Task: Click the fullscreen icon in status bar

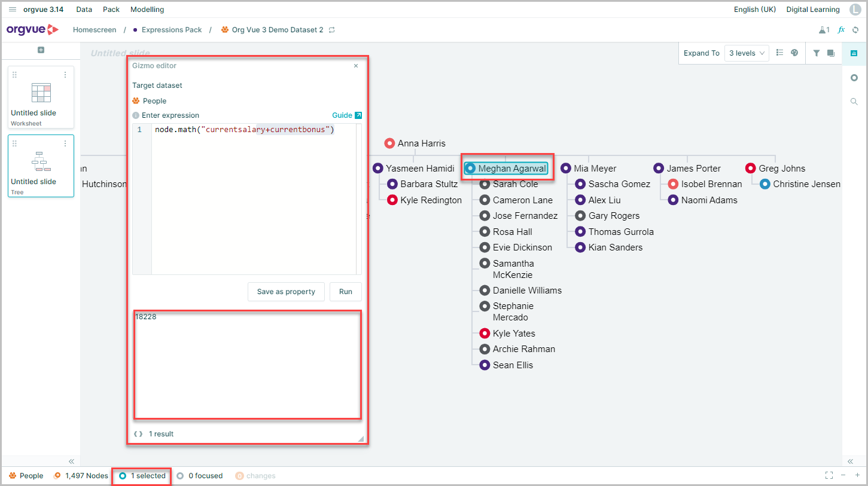Action: [829, 475]
